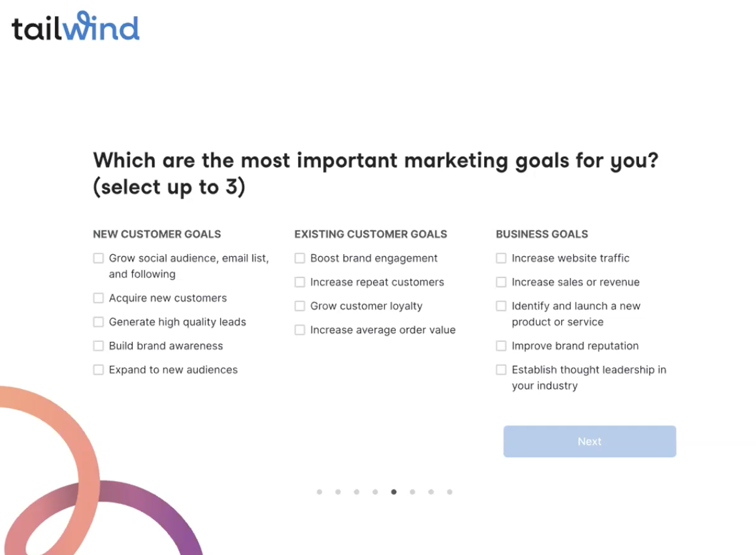Viewport: 756px width, 555px height.
Task: Jump to the first step dot
Action: (319, 492)
